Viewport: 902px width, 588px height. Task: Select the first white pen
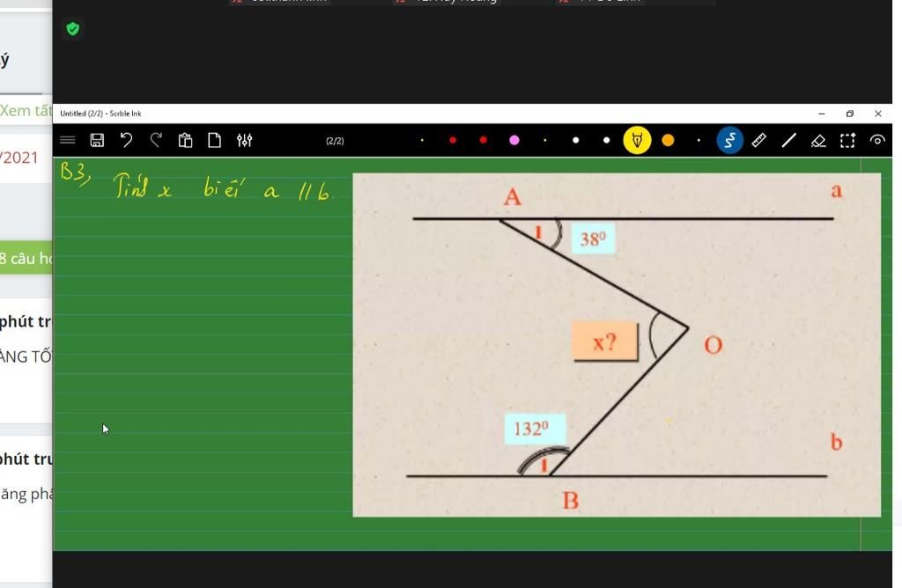[x=575, y=140]
